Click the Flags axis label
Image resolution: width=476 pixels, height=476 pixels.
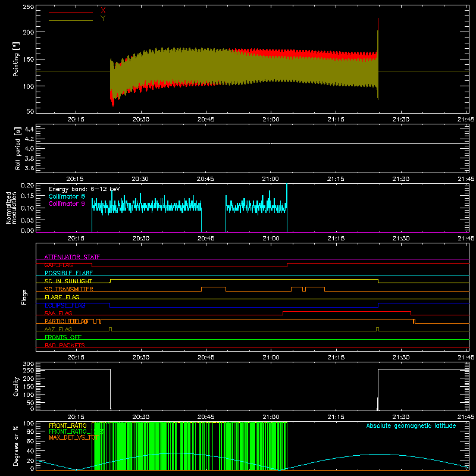[x=24, y=297]
